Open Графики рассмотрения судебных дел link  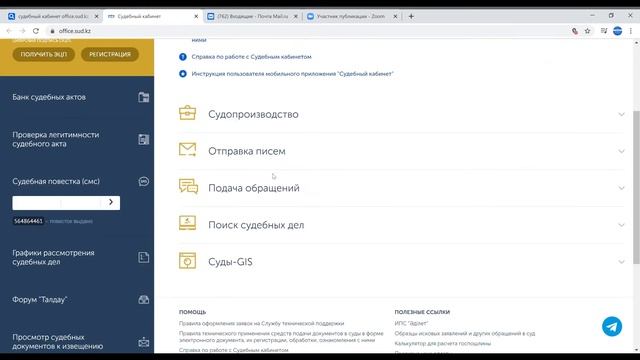[53, 257]
